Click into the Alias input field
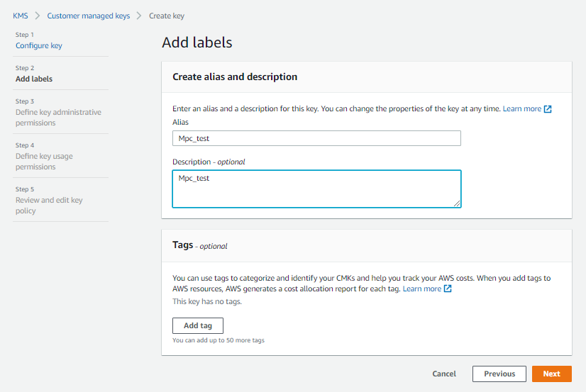 pyautogui.click(x=316, y=138)
